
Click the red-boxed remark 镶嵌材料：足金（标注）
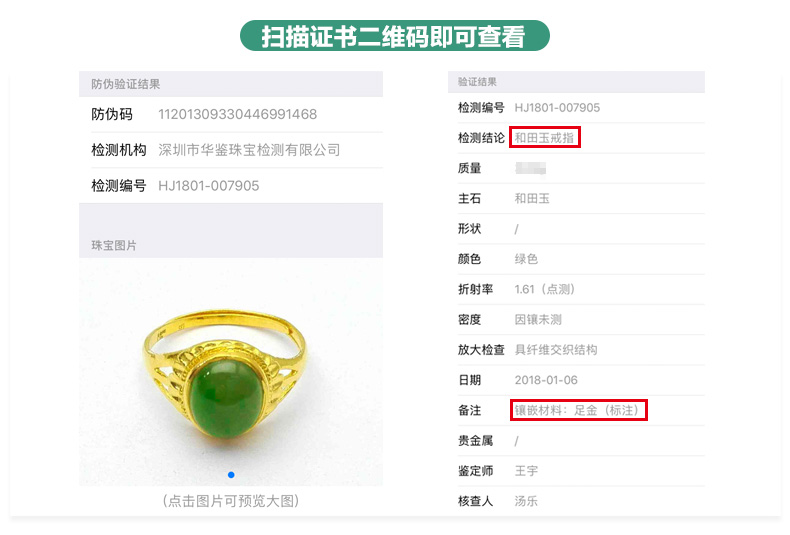[578, 410]
